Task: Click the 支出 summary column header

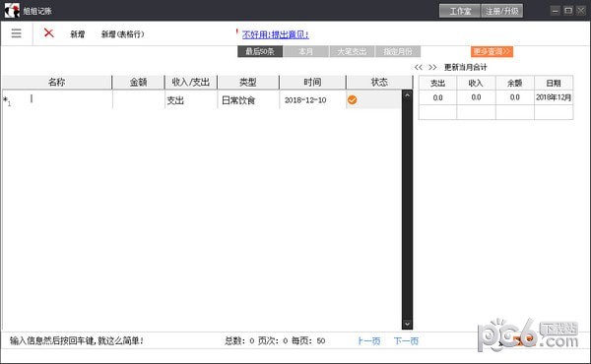Action: (437, 83)
